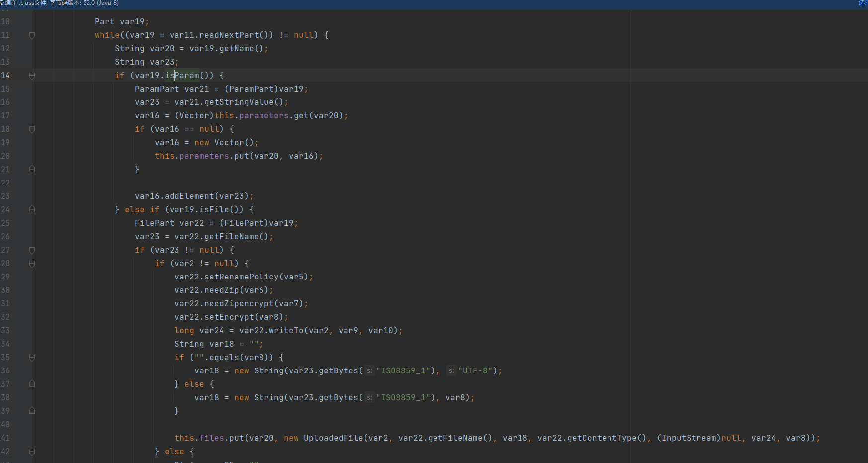The image size is (868, 463).
Task: Click this.parameters.get on line 17
Action: pyautogui.click(x=261, y=116)
